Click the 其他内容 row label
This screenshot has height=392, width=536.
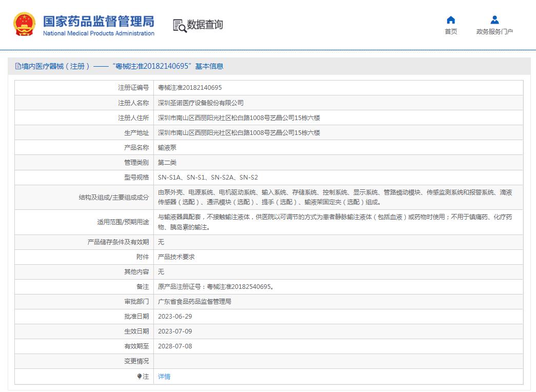tap(136, 271)
